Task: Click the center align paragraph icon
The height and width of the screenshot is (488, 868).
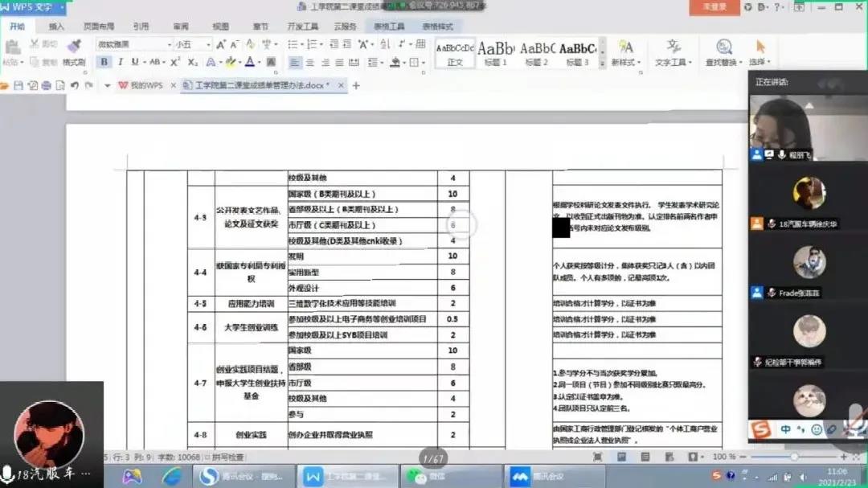Action: point(310,62)
